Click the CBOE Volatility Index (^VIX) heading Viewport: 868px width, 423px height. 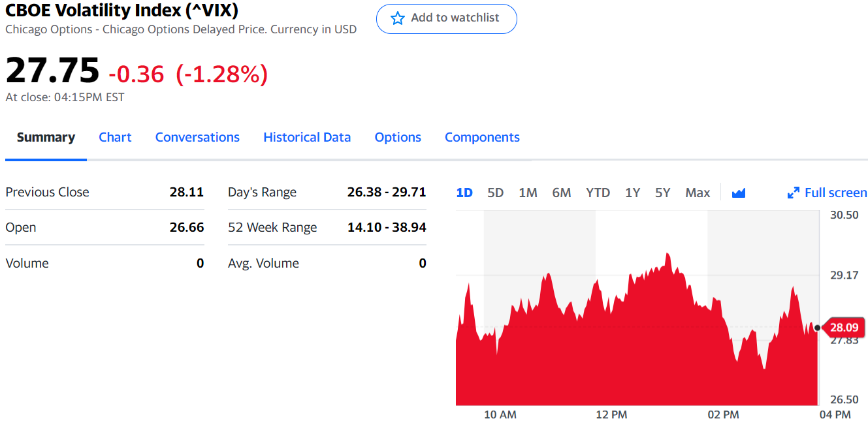pos(122,10)
